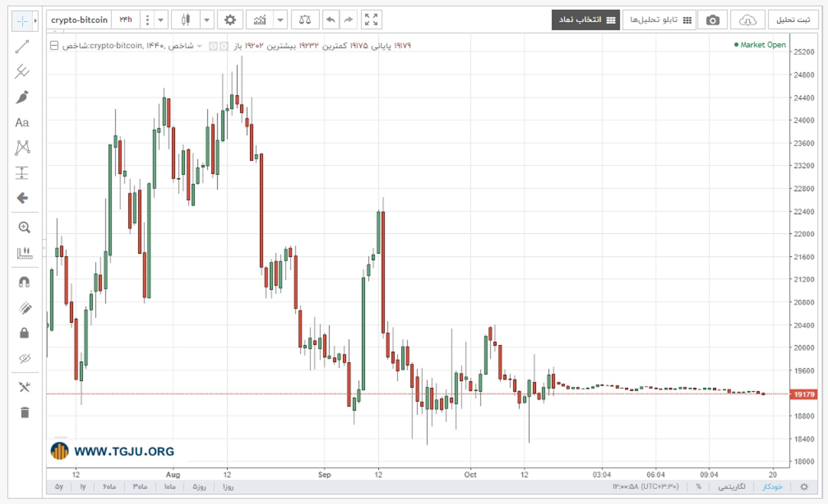Open the indicators dropdown arrow

click(280, 20)
